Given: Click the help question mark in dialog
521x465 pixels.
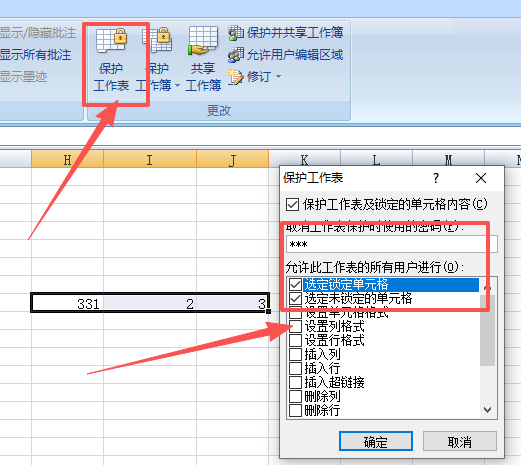Looking at the screenshot, I should pyautogui.click(x=436, y=178).
